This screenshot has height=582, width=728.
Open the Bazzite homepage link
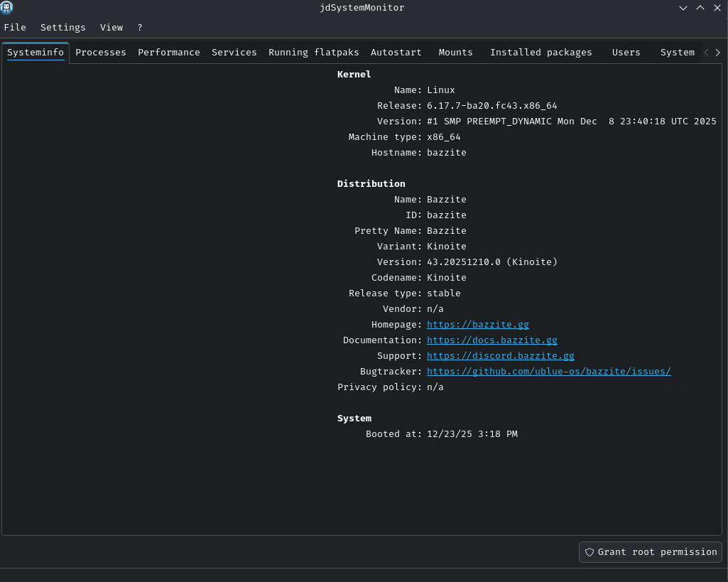477,324
